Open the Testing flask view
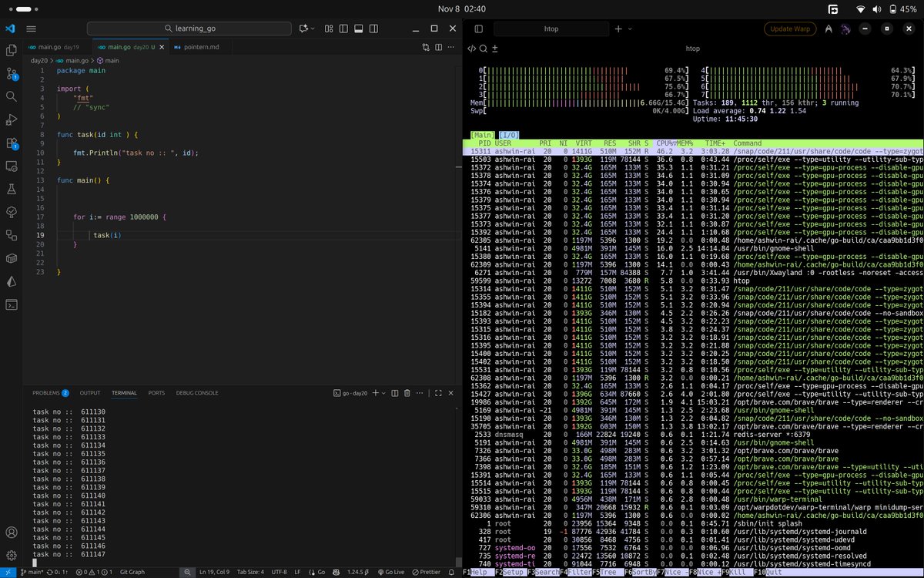 click(11, 190)
